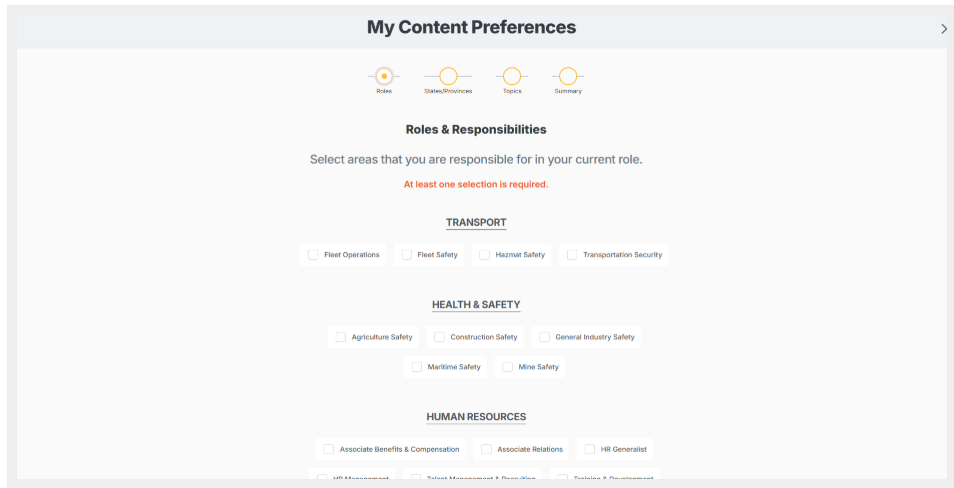Jump to the Topics step circle

512,76
